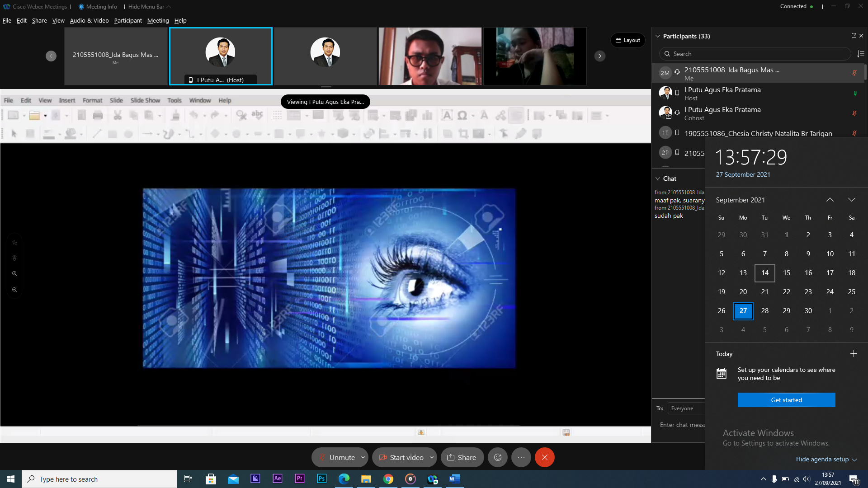This screenshot has height=488, width=868.
Task: Start video from the meeting controls
Action: coord(401,457)
